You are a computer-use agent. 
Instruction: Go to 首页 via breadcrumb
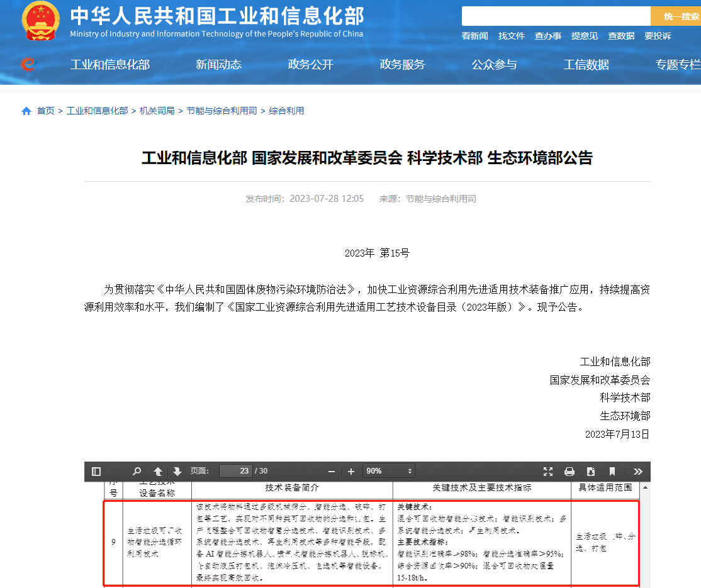45,111
